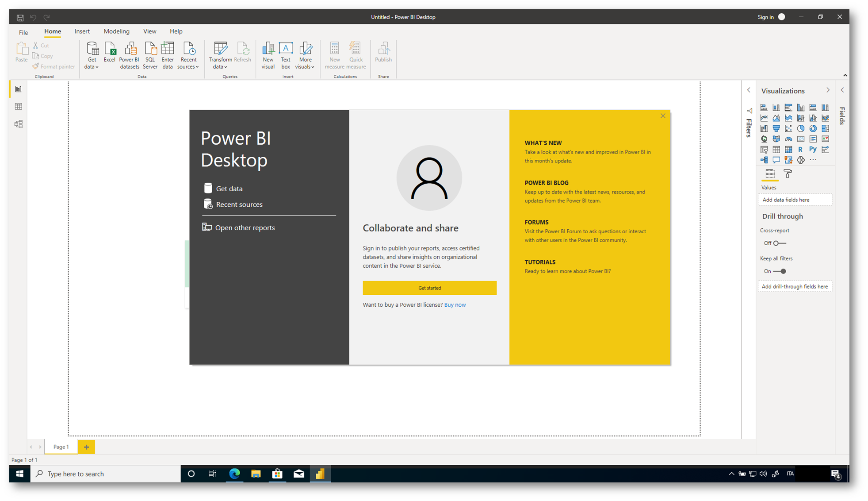Screen dimensions: 868x501
Task: Save the report with the disk icon
Action: (x=20, y=17)
